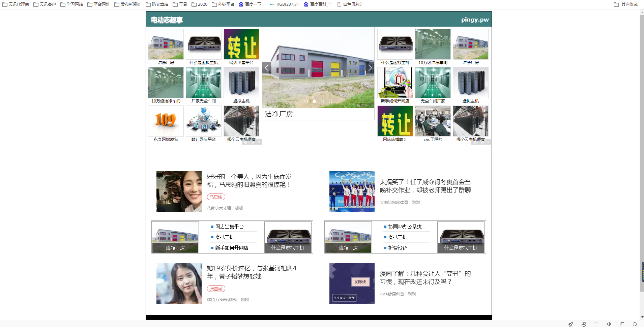644x327 pixels.
Task: Select the fourth carousel indicator dot
Action: click(x=330, y=101)
